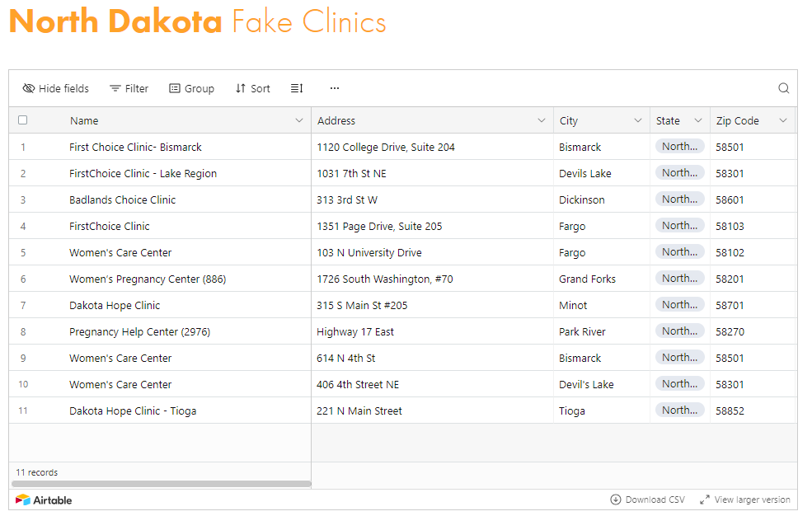Open the Sort toolbar option
Screen dimensions: 812x516
coord(252,88)
